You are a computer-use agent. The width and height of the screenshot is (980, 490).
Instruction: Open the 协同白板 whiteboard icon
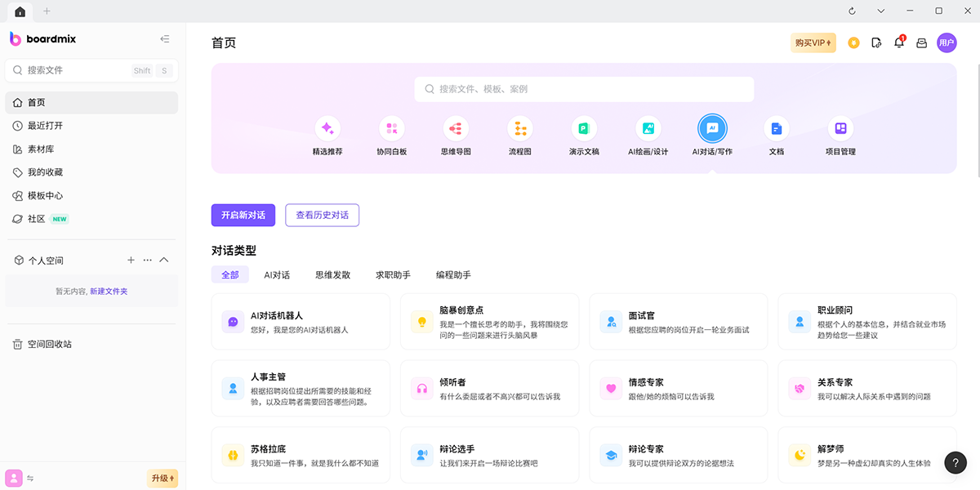click(392, 129)
